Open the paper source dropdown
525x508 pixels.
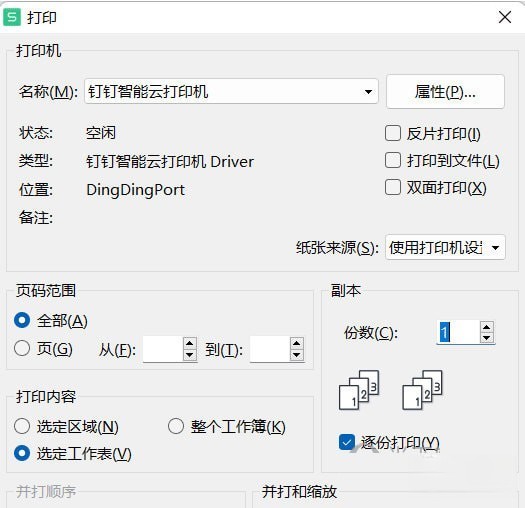[445, 247]
